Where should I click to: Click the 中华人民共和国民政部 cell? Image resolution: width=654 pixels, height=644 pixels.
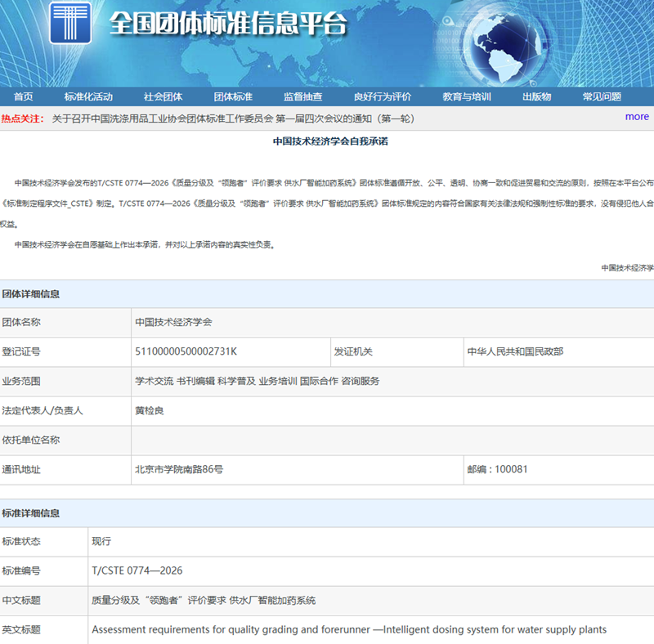(559, 351)
